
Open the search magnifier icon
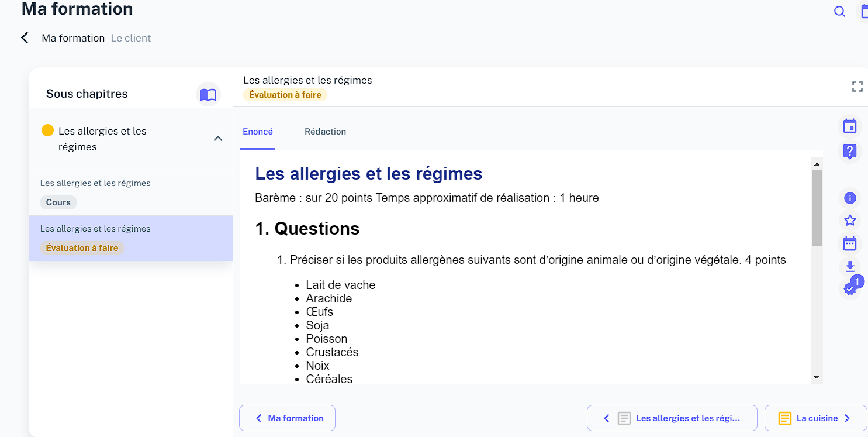pos(839,12)
